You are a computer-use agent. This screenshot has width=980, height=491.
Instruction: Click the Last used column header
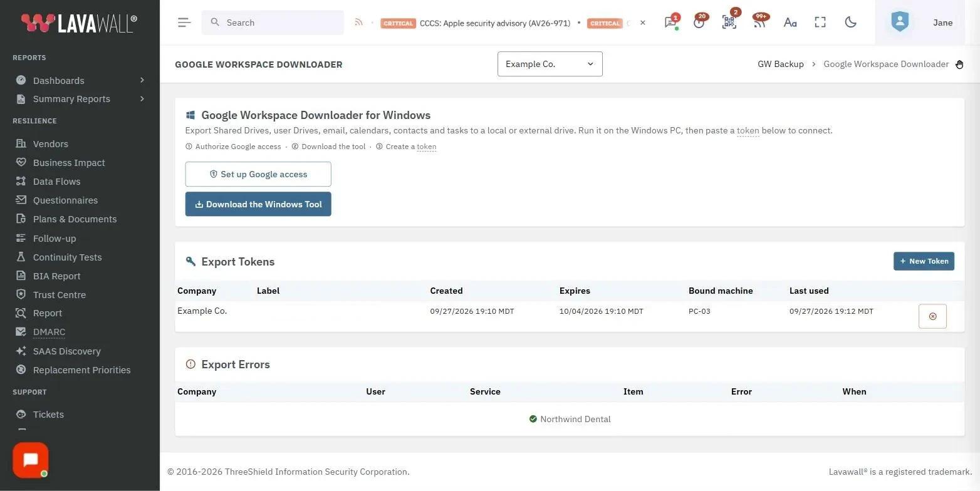(809, 291)
